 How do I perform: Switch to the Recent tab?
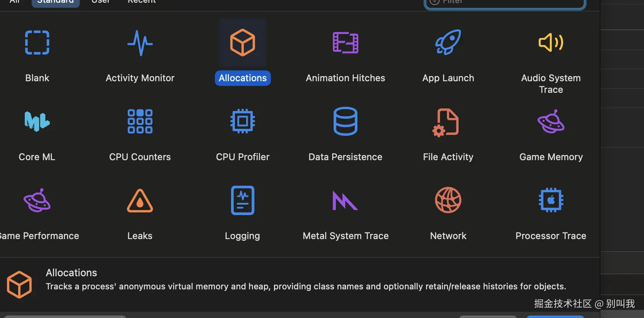point(142,2)
